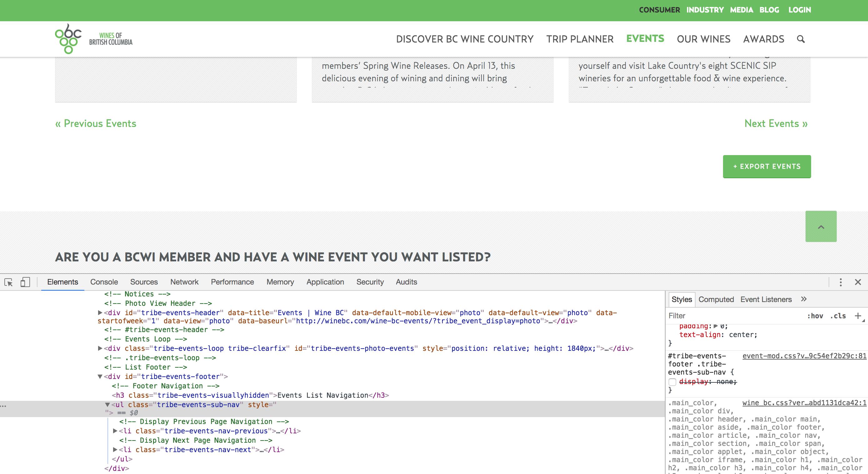Toggle the :hov element state option
Viewport: 868px width, 474px height.
click(815, 316)
